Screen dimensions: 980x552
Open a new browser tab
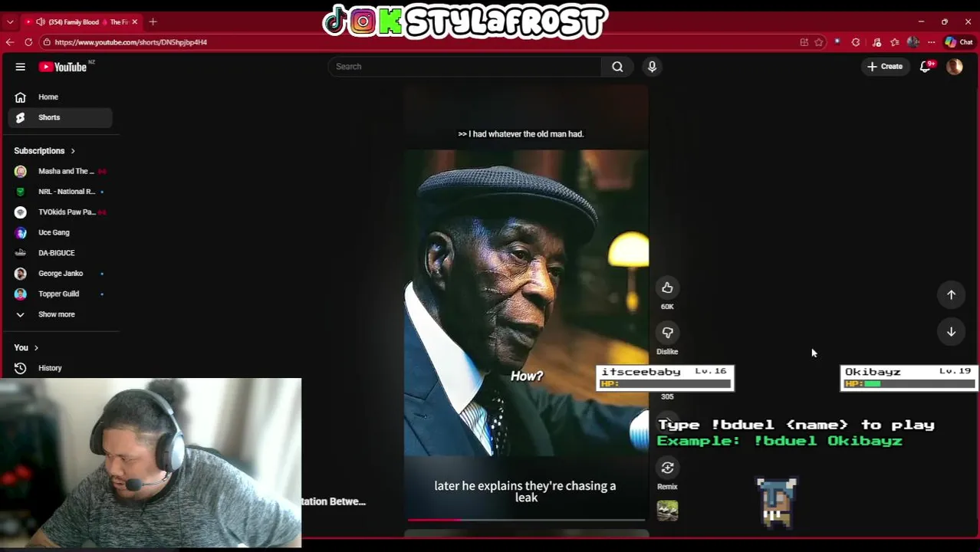153,22
